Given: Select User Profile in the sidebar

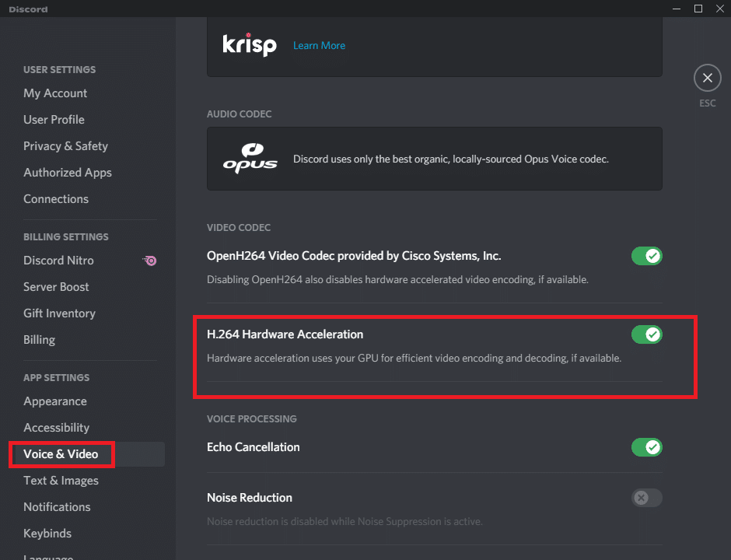Looking at the screenshot, I should (54, 119).
